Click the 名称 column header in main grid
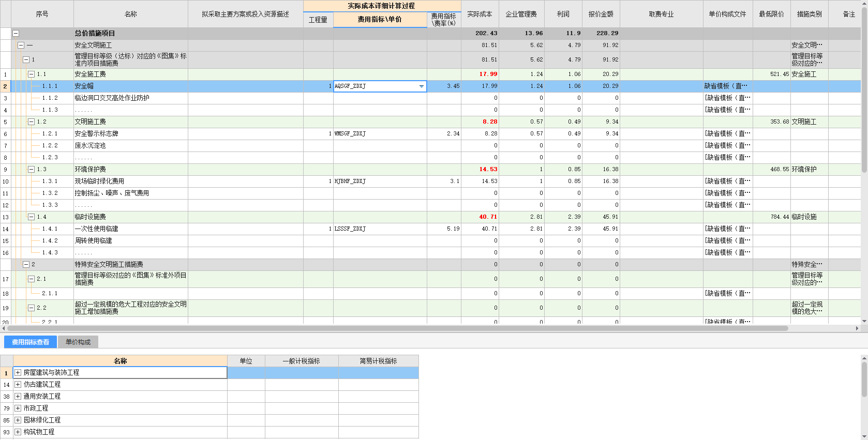The height and width of the screenshot is (440, 868). click(x=131, y=14)
